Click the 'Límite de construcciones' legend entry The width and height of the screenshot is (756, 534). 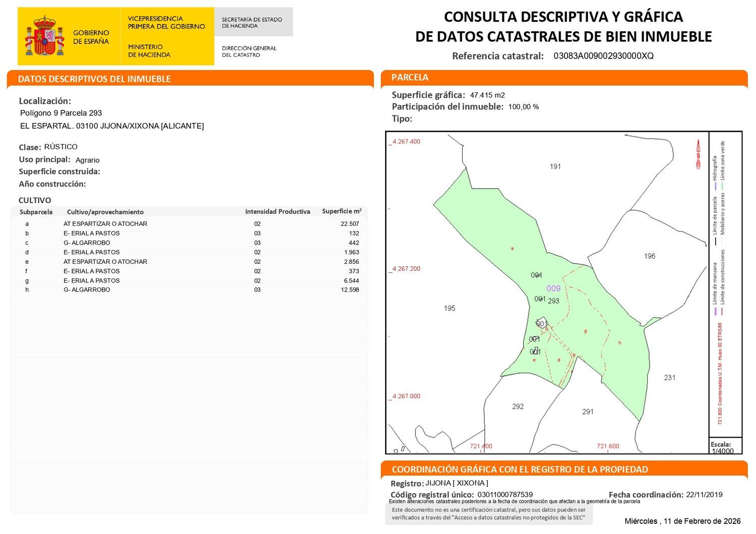click(723, 281)
